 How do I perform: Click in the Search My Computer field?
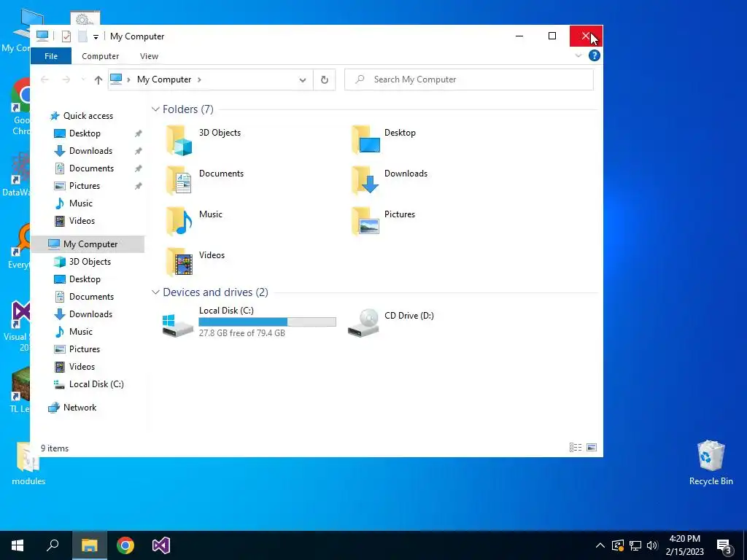tap(469, 79)
